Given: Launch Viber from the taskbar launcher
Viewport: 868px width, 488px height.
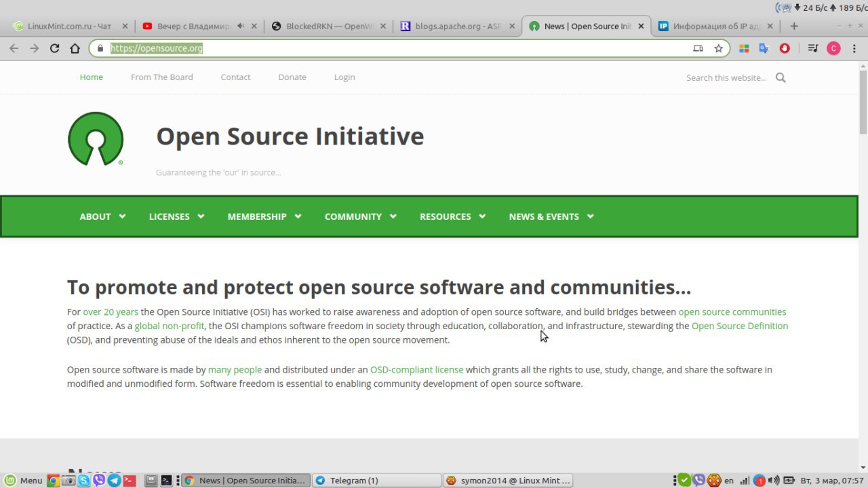Looking at the screenshot, I should coord(99,481).
